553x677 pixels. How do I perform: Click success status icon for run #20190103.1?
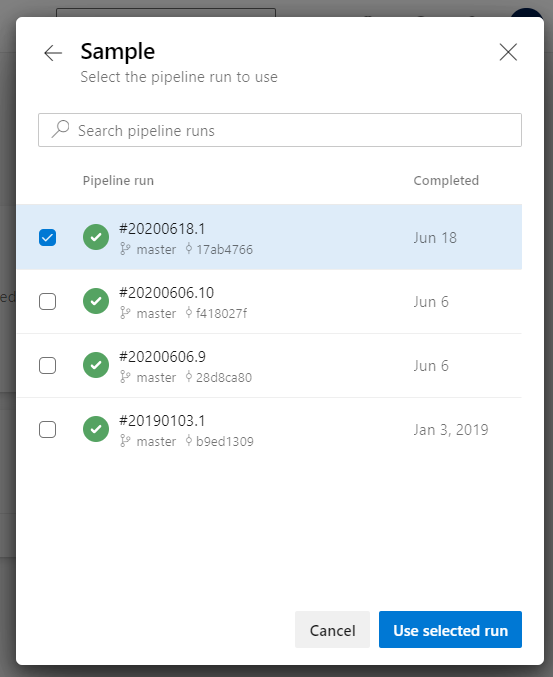coord(96,429)
